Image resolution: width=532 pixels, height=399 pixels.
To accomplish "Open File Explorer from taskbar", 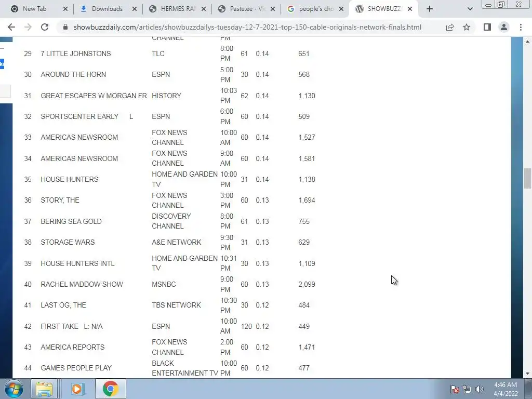I will 44,389.
